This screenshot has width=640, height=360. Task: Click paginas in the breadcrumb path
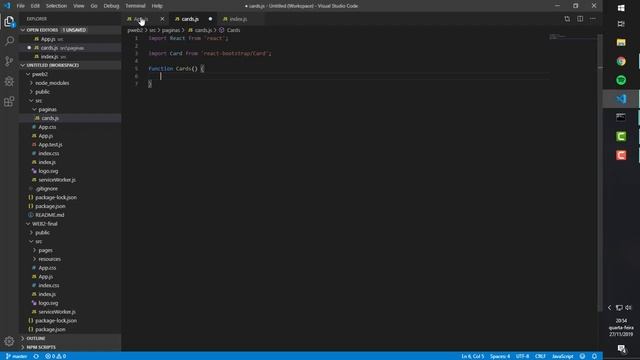(171, 30)
